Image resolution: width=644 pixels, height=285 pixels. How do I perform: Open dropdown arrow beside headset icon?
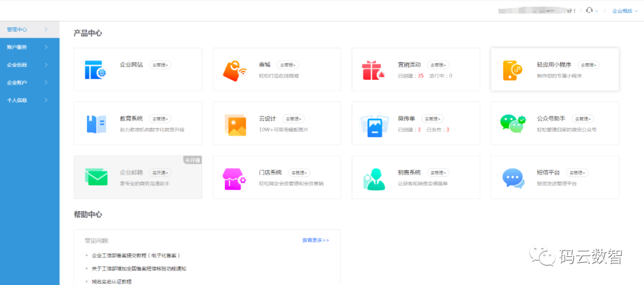click(x=597, y=11)
